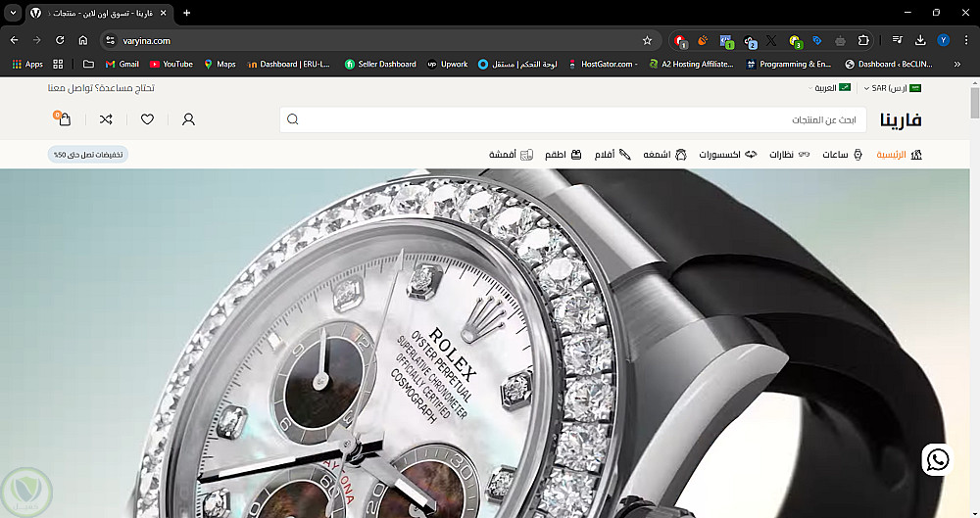Open the ساعات watches menu item
Image resolution: width=980 pixels, height=518 pixels.
click(842, 155)
